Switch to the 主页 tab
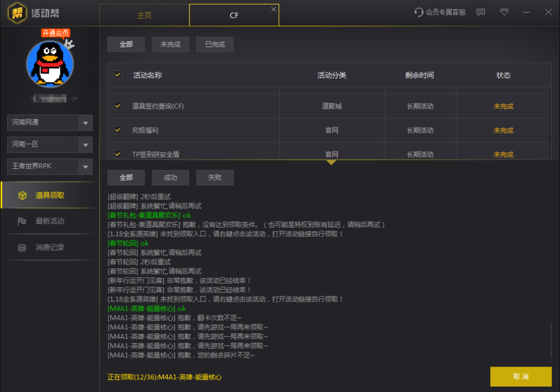560x392 pixels. click(144, 16)
